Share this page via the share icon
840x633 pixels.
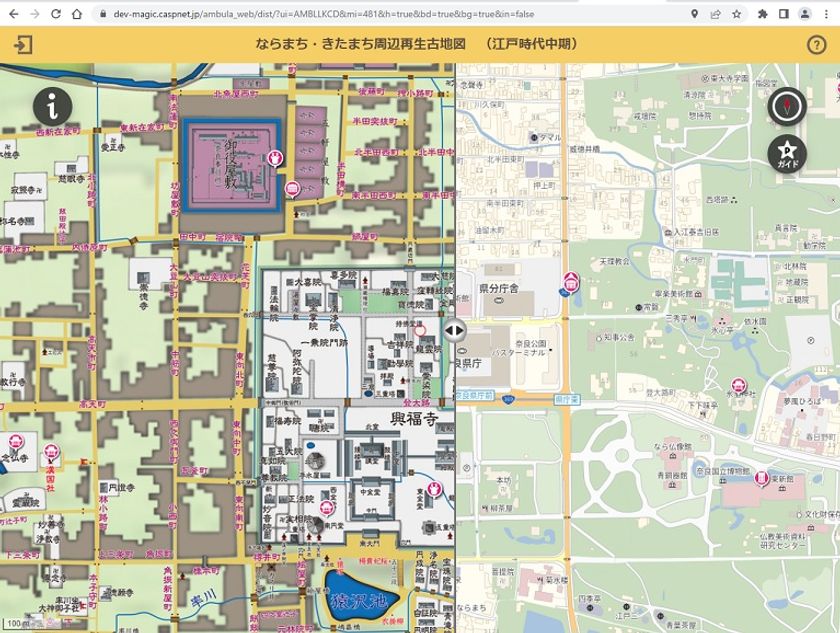tap(715, 14)
